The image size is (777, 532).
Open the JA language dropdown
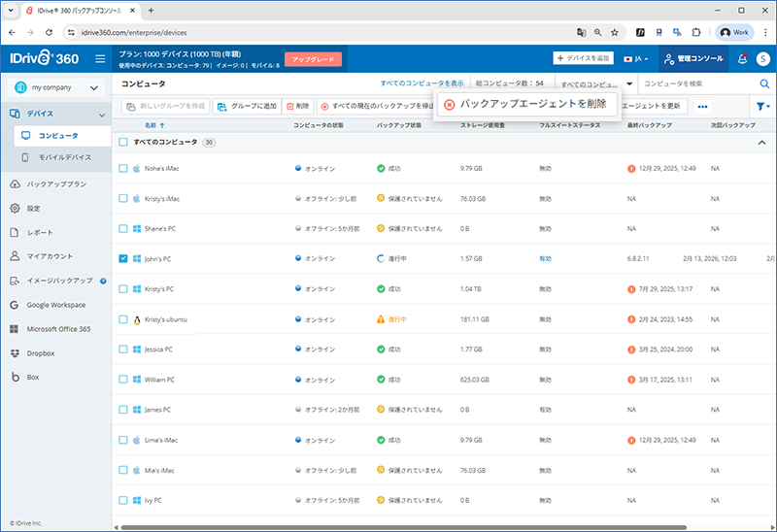pyautogui.click(x=637, y=59)
